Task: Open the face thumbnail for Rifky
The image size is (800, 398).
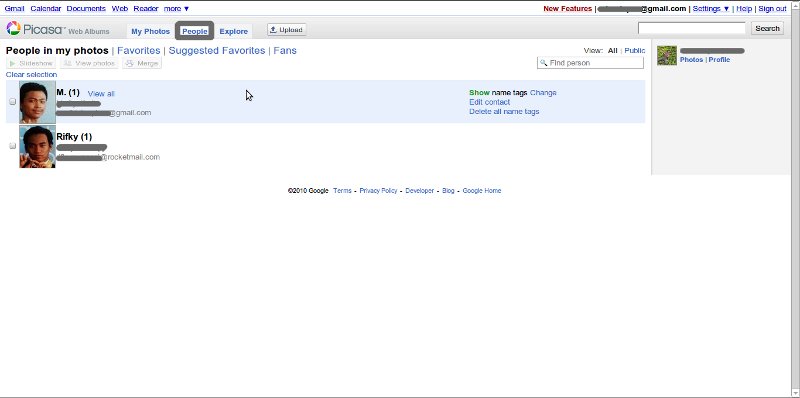Action: tap(37, 146)
